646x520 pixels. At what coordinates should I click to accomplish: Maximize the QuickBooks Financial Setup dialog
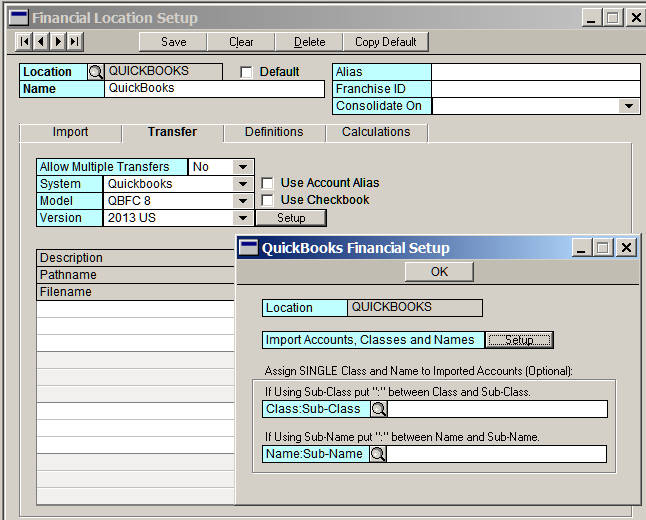(603, 248)
